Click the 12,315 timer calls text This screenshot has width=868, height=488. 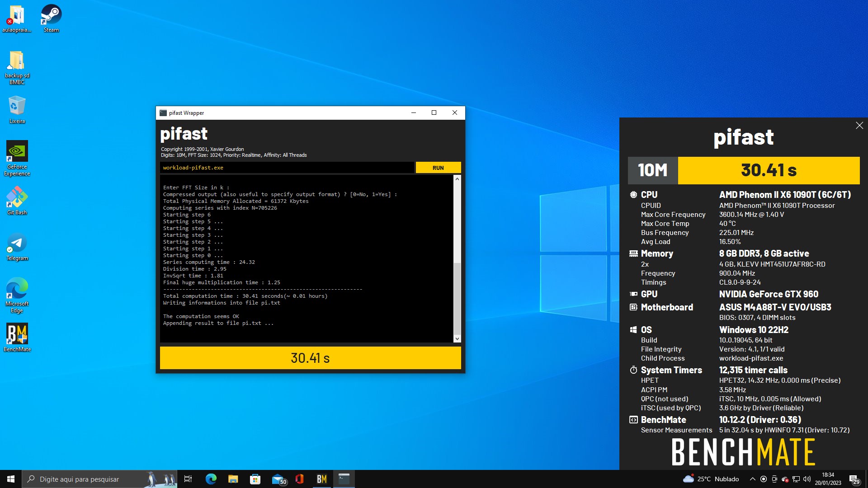coord(753,370)
